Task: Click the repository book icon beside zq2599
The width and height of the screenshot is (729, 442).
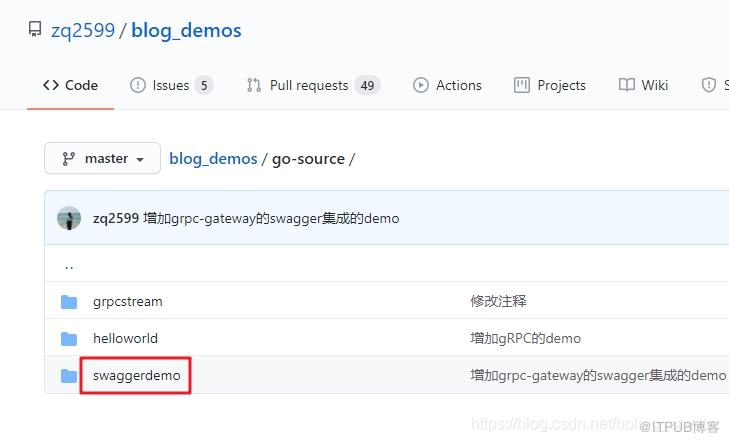Action: (35, 29)
